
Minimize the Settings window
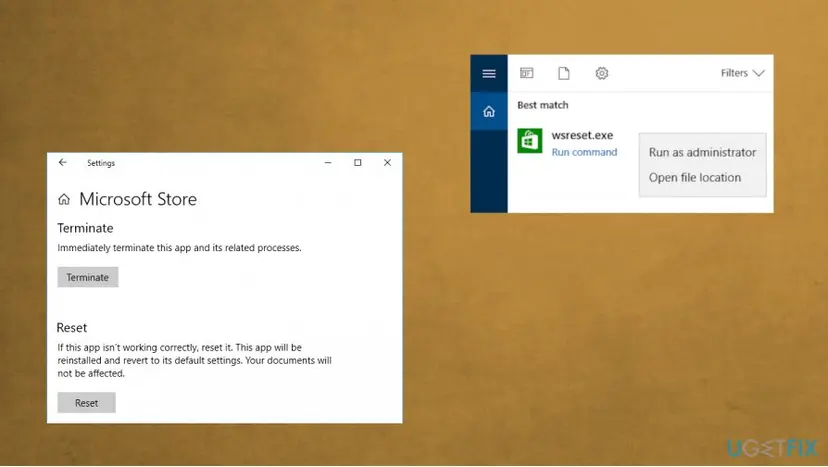click(x=328, y=163)
